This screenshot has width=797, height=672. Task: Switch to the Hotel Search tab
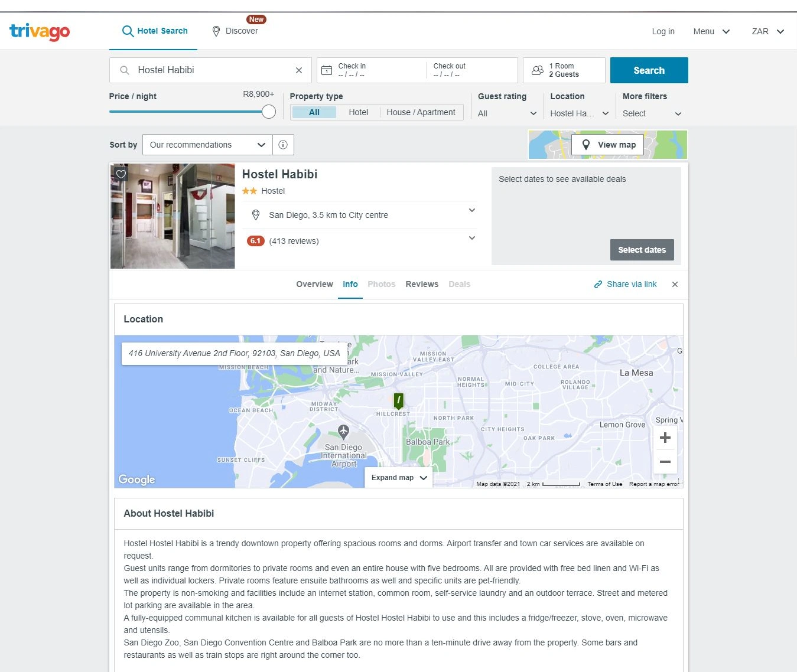click(155, 31)
